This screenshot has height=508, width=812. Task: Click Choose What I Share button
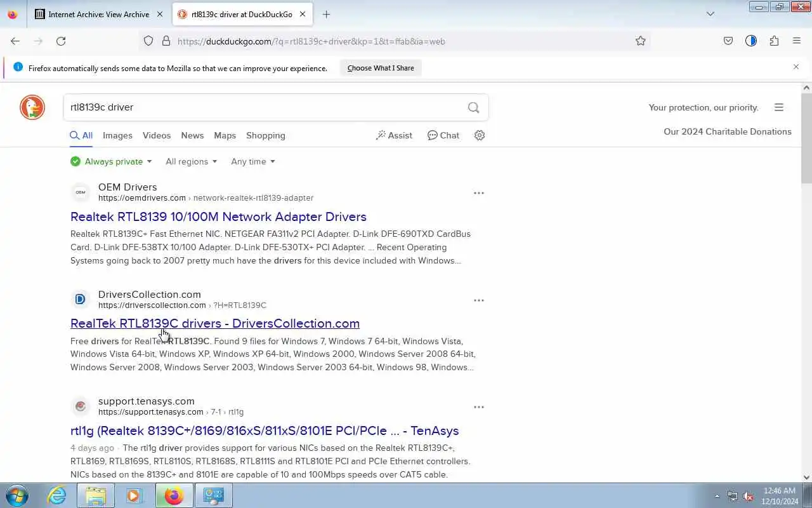click(381, 68)
